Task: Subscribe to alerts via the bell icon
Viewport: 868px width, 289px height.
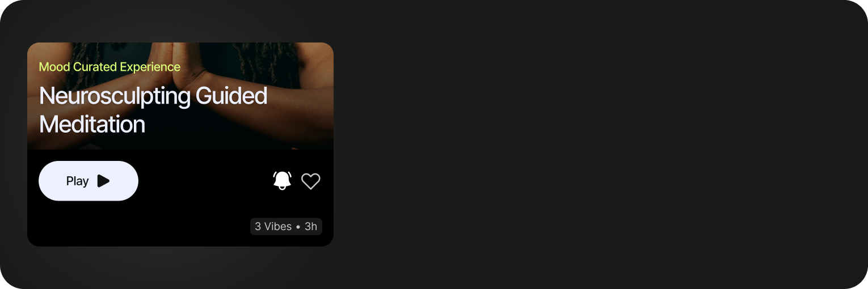Action: (282, 181)
